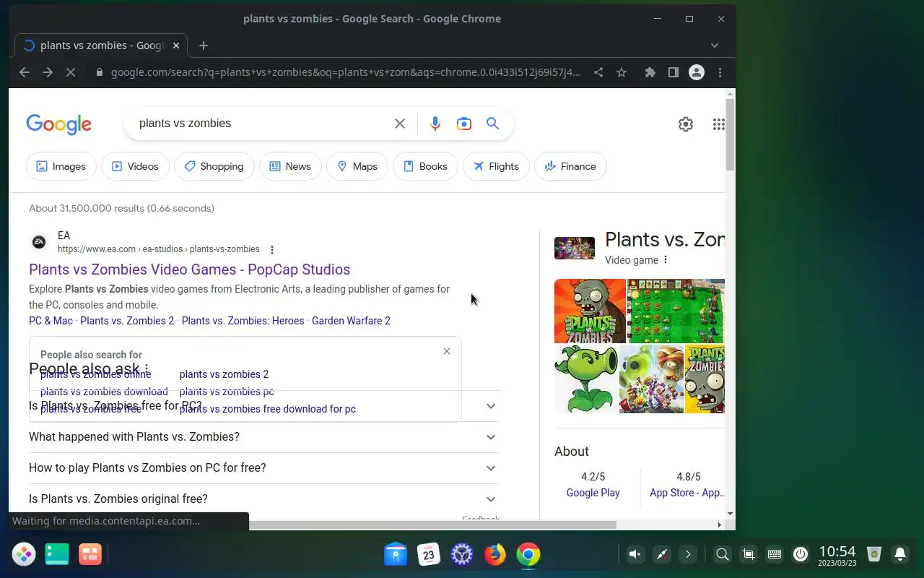Image resolution: width=924 pixels, height=578 pixels.
Task: Click in the Google search field
Action: [260, 124]
